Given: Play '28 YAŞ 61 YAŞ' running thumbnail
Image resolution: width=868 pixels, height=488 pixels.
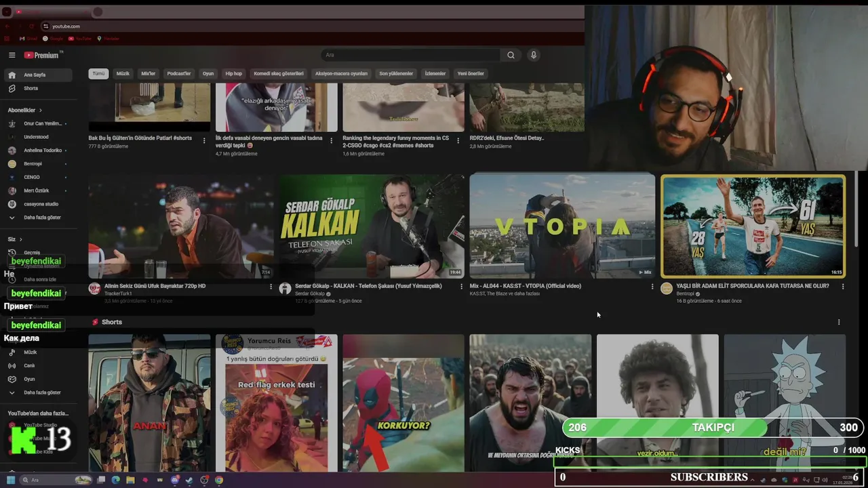Looking at the screenshot, I should (753, 226).
